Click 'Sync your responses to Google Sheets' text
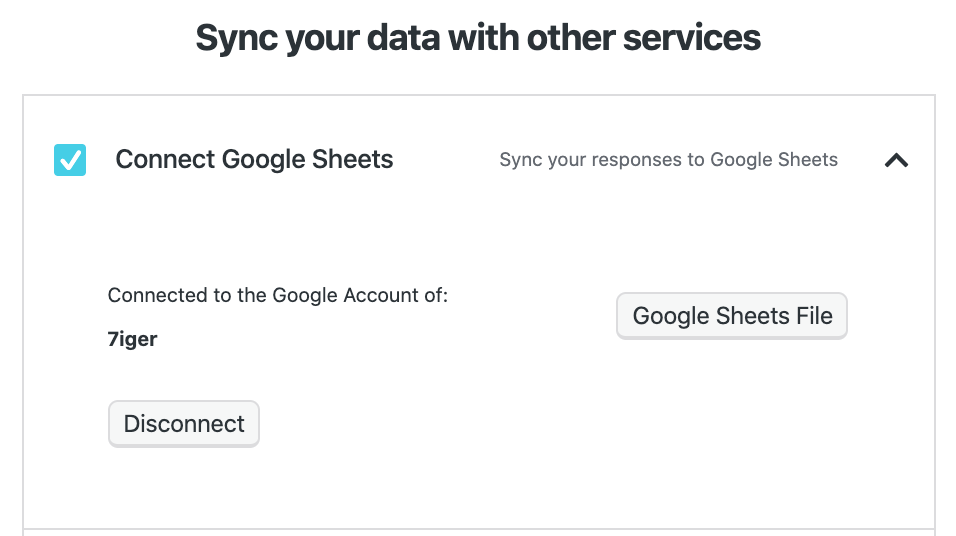This screenshot has height=536, width=956. click(668, 160)
